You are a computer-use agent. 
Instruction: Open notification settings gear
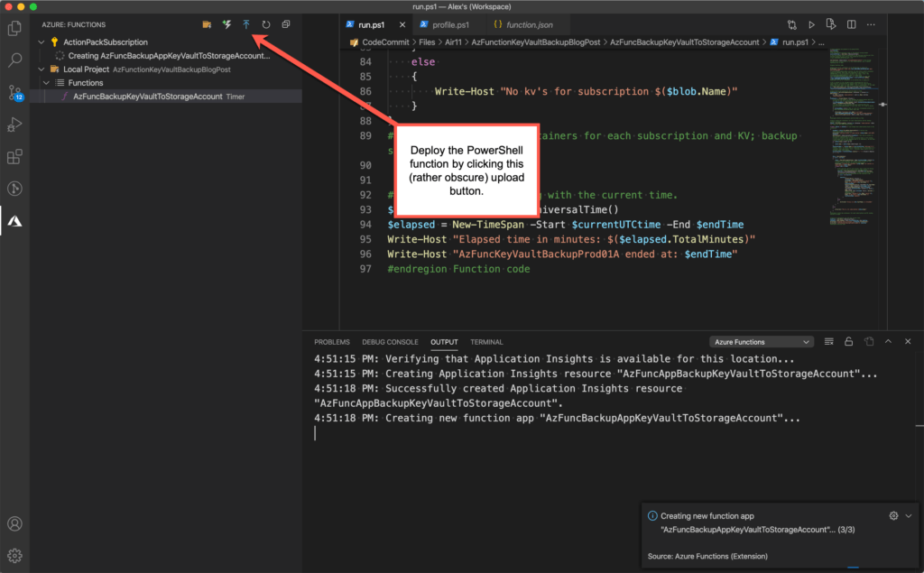(x=894, y=516)
